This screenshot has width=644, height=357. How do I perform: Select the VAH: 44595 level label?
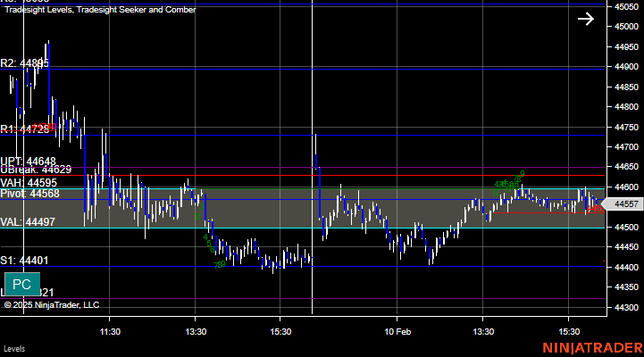coord(29,183)
